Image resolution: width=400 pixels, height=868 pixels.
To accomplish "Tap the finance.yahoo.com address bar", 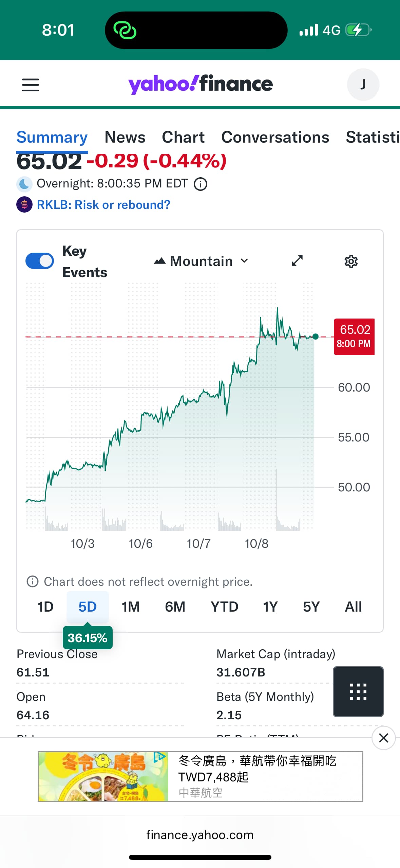I will click(x=200, y=835).
